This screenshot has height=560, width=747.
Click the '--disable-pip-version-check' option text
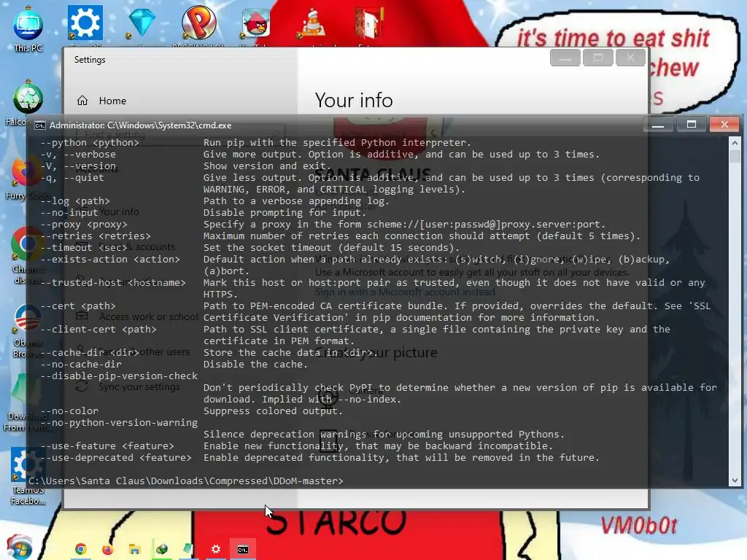(x=119, y=376)
